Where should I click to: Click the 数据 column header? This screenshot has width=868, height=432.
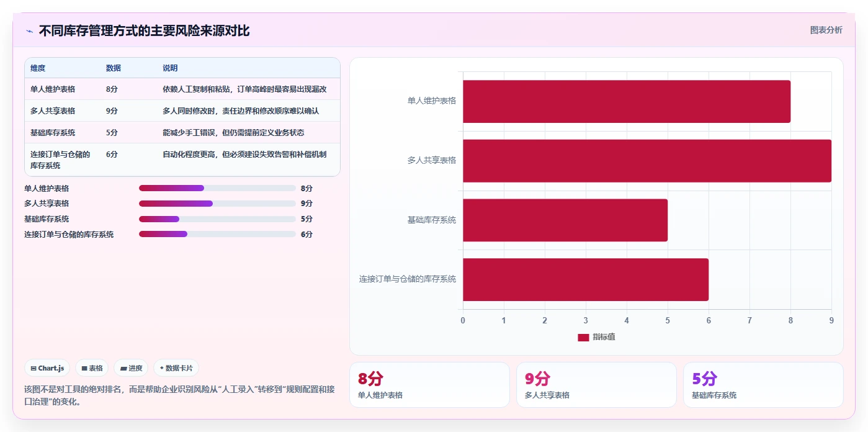click(x=114, y=68)
